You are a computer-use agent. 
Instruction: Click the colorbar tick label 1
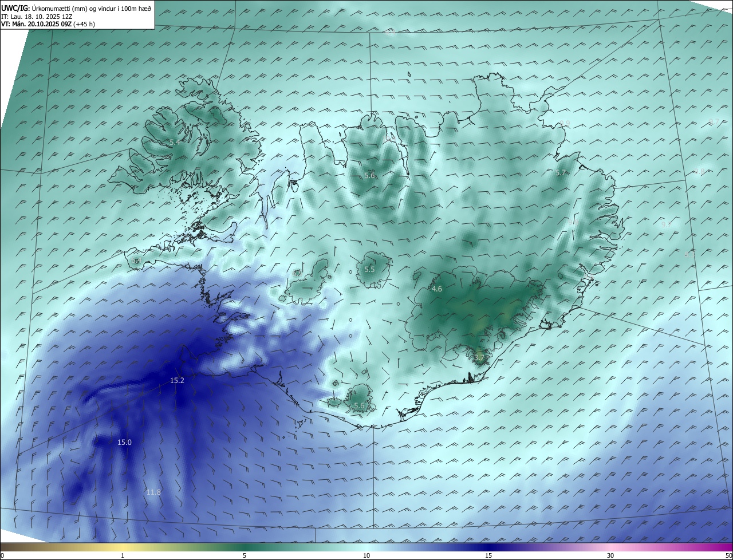pos(123,555)
